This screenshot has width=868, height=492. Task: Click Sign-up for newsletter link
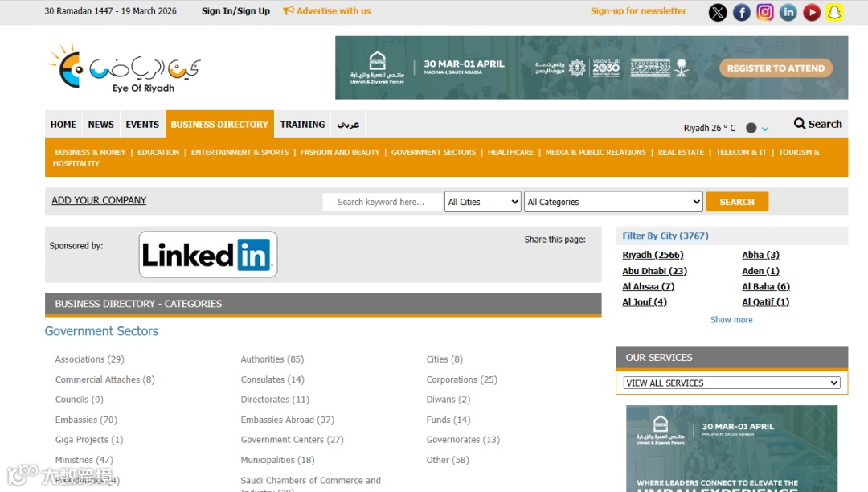[x=638, y=11]
